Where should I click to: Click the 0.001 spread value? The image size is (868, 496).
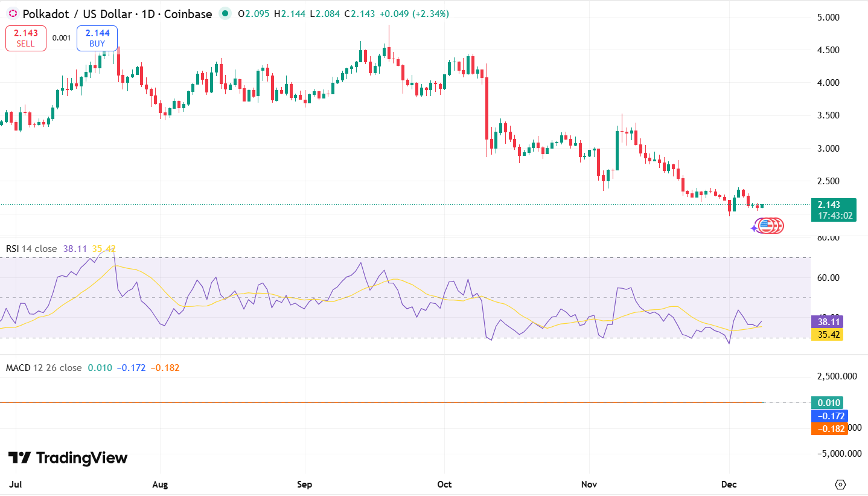point(61,38)
